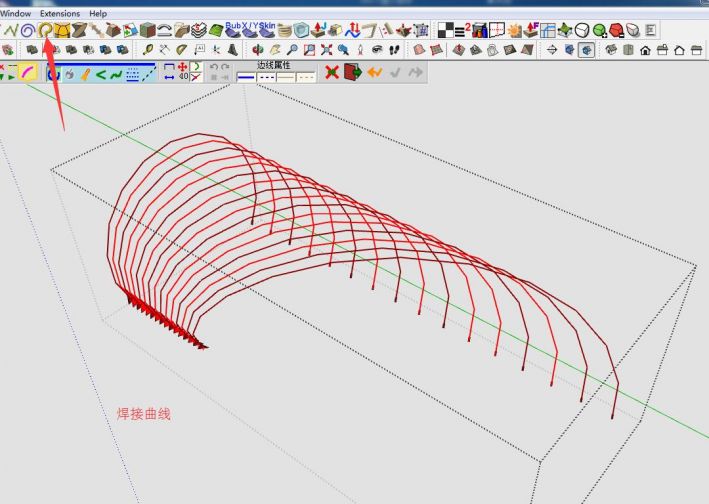Select the Zoom magnifier tool
The height and width of the screenshot is (504, 709).
point(293,49)
